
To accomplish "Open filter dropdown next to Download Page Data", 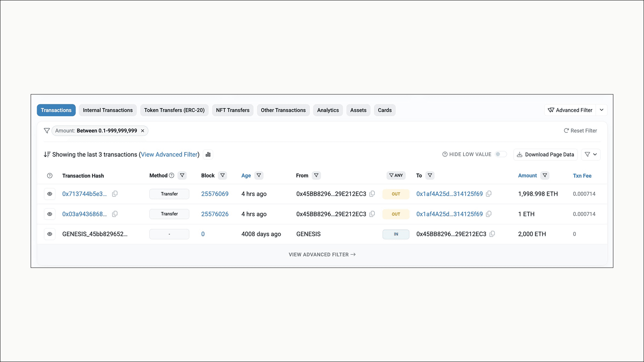I will pyautogui.click(x=591, y=155).
